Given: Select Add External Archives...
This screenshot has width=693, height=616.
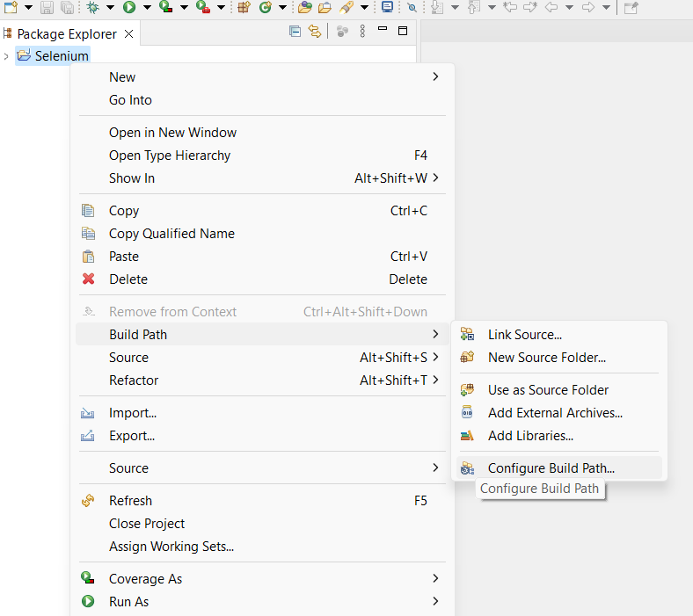Looking at the screenshot, I should (559, 413).
